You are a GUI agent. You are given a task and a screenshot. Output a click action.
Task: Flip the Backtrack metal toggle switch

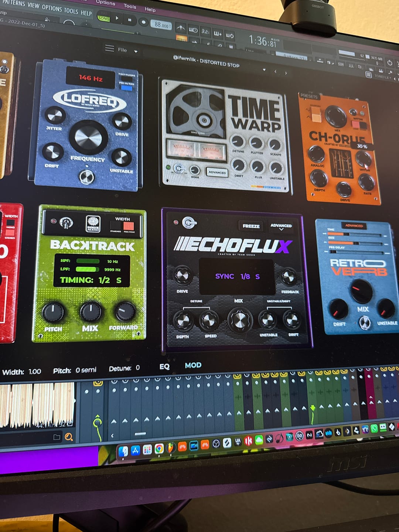click(x=66, y=223)
